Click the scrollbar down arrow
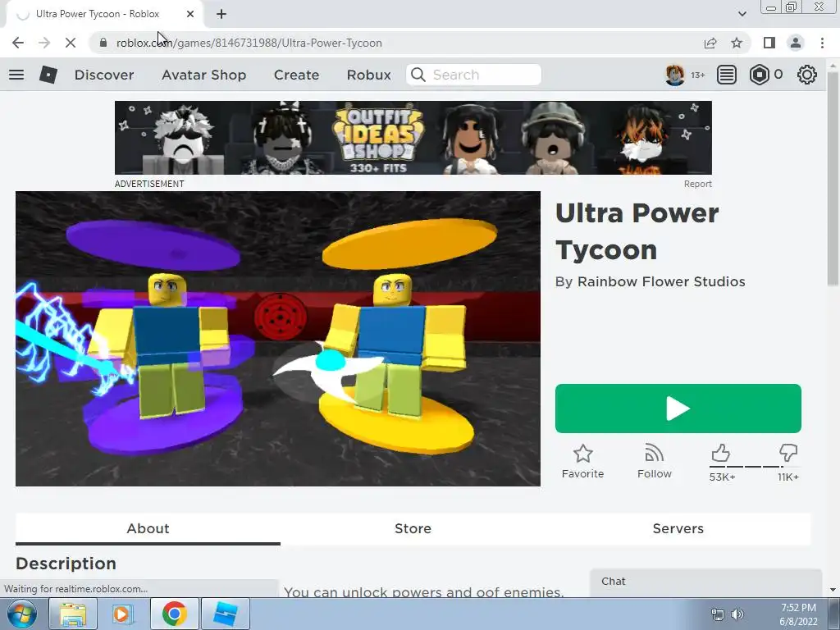840x630 pixels. (x=833, y=590)
